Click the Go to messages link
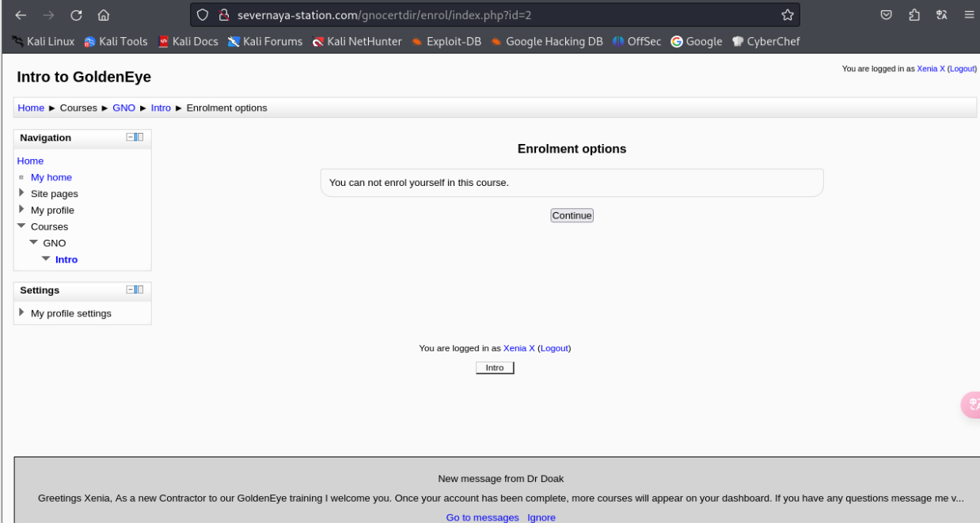 click(x=482, y=517)
